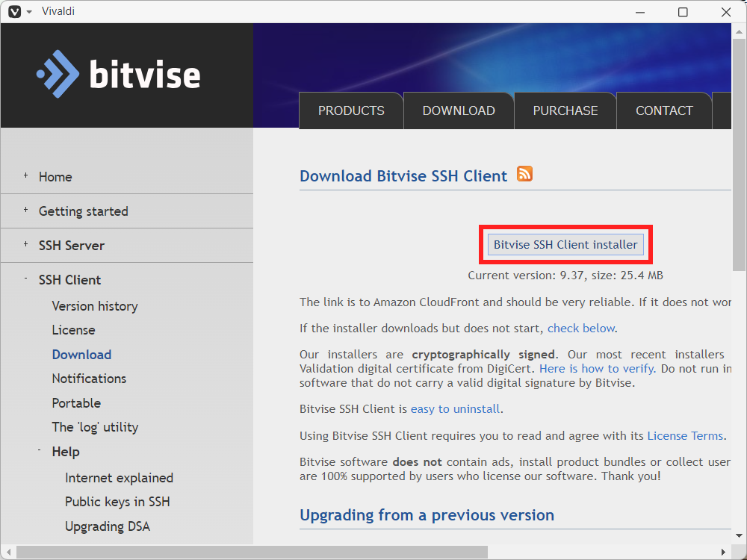The height and width of the screenshot is (560, 747).
Task: Select SSH Client sidebar entry
Action: click(69, 280)
